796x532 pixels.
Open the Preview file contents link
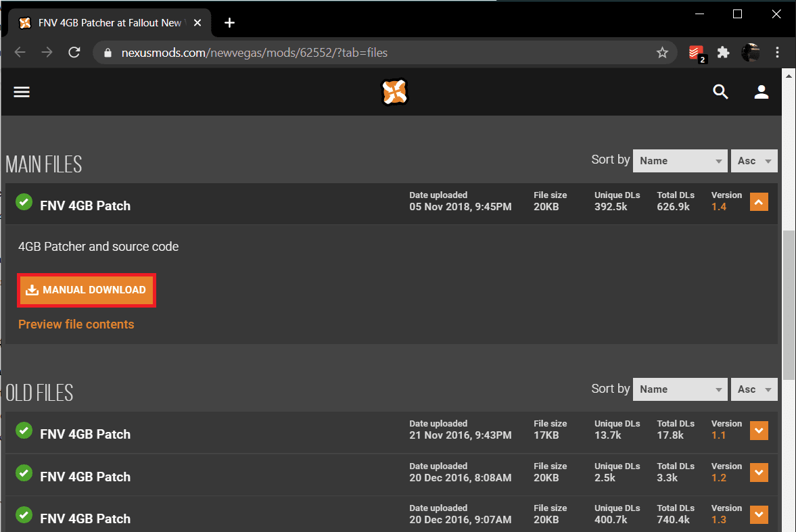(76, 324)
